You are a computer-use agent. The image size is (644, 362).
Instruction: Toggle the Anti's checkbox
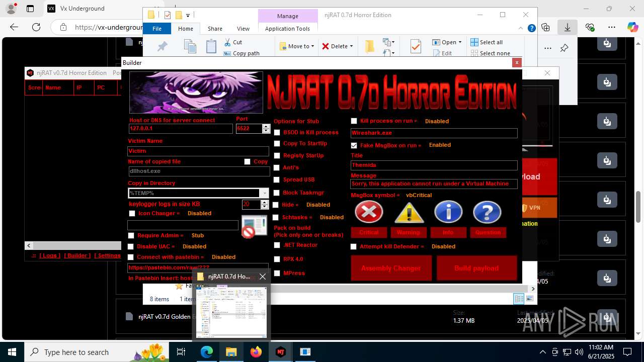pos(277,167)
